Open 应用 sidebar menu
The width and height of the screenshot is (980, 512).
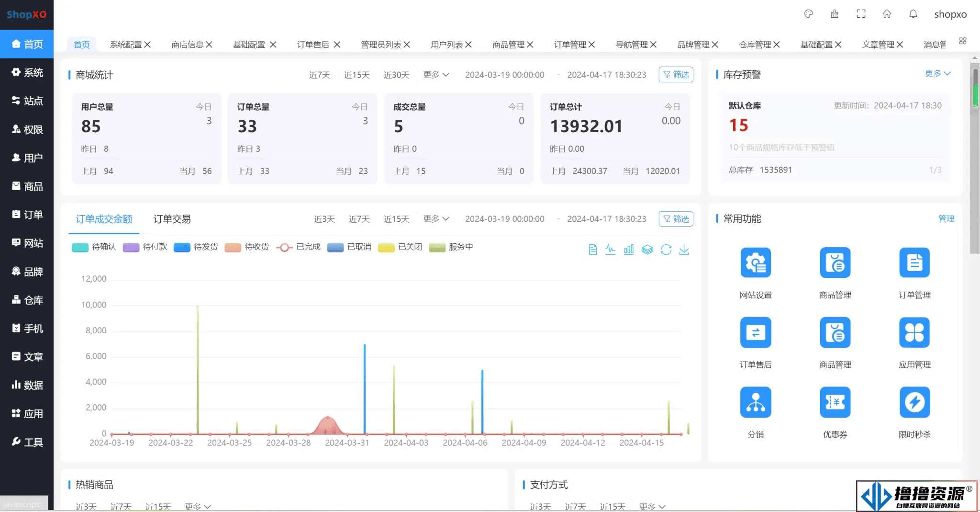coord(27,413)
